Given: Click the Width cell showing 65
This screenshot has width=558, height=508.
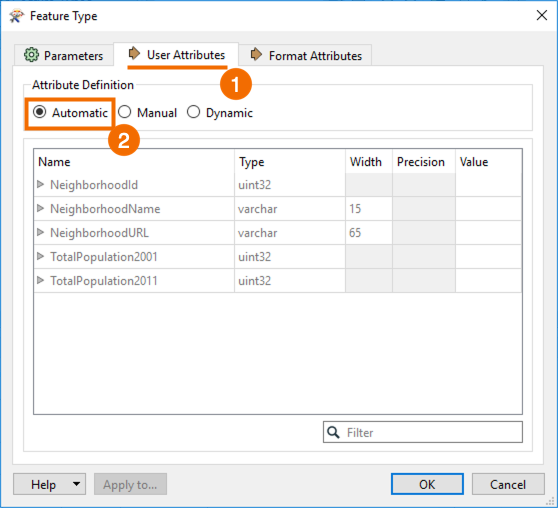Looking at the screenshot, I should pyautogui.click(x=369, y=232).
